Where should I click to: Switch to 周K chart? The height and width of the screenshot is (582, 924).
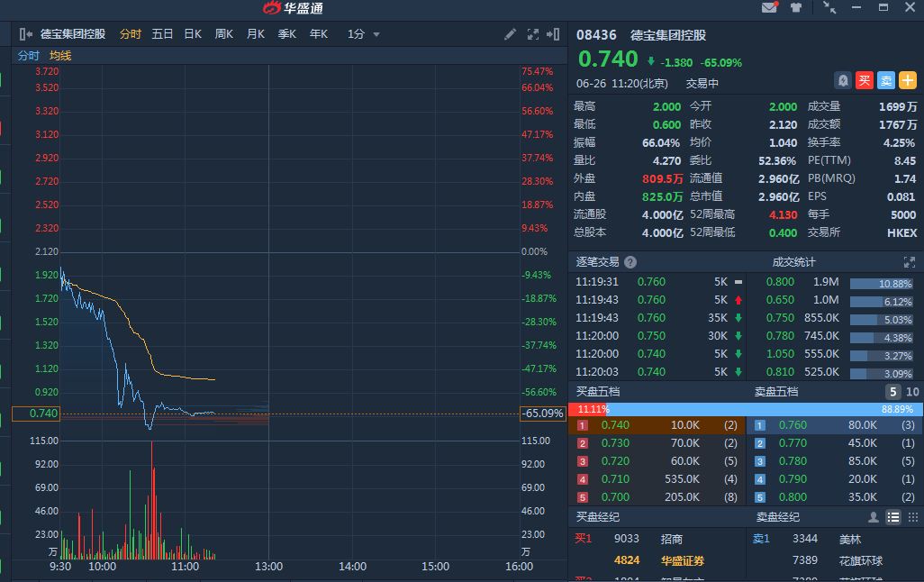point(224,34)
